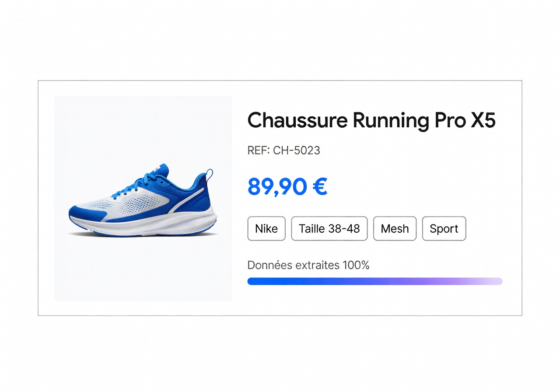Click the blue start of the progress bar

point(262,281)
